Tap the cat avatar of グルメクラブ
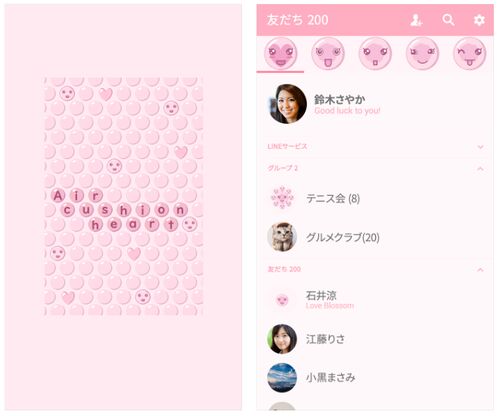 click(282, 237)
